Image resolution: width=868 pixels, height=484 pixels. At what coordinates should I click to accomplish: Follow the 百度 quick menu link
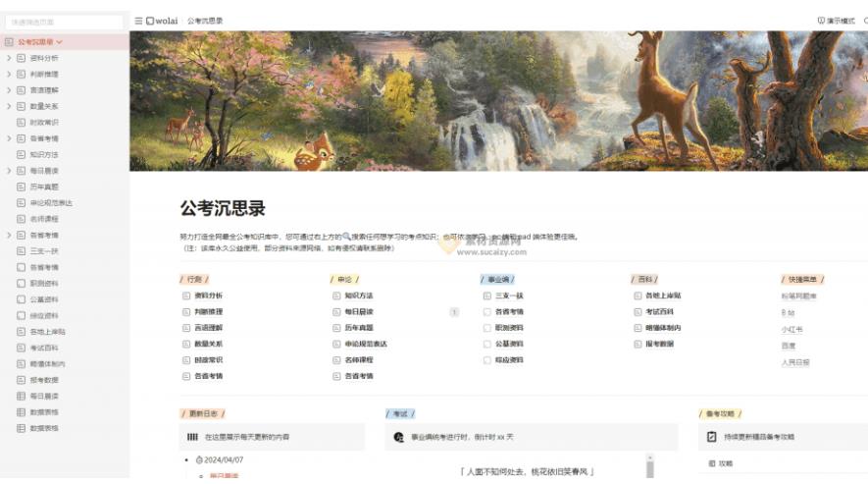(789, 346)
